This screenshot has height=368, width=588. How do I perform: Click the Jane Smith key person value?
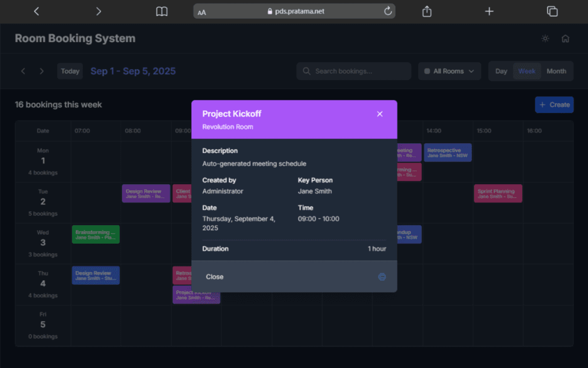314,191
